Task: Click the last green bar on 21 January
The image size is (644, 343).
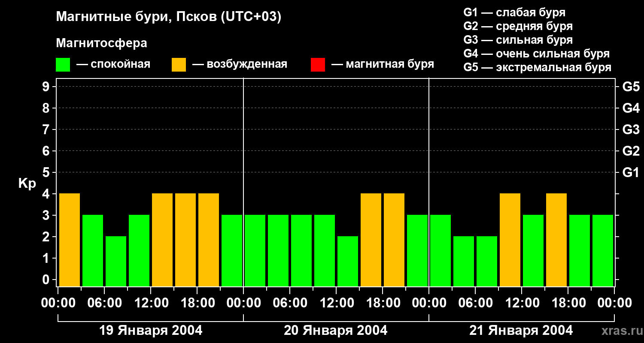Action: [603, 250]
